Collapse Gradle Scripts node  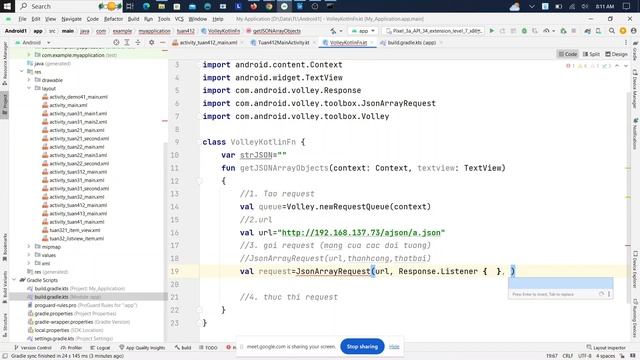[15, 280]
